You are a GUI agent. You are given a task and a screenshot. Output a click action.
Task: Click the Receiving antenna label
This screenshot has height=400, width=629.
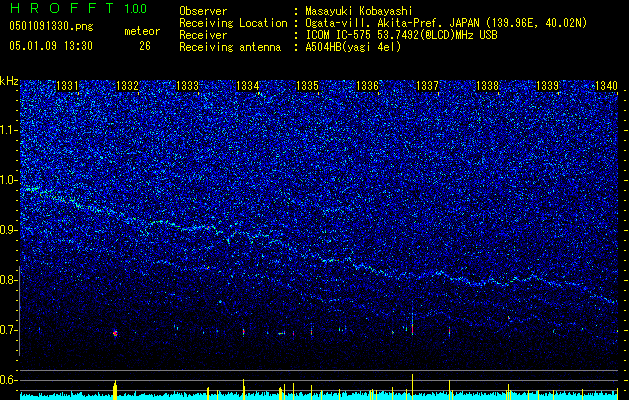pos(230,47)
